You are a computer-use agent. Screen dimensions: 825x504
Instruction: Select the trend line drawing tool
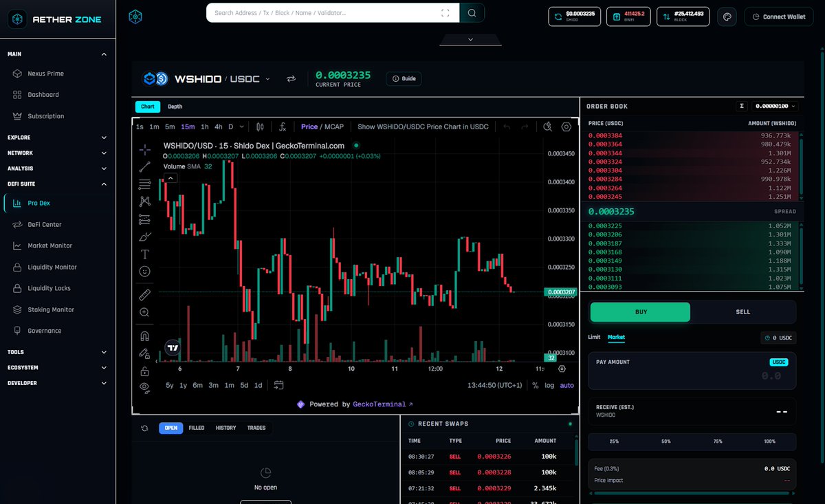[144, 167]
